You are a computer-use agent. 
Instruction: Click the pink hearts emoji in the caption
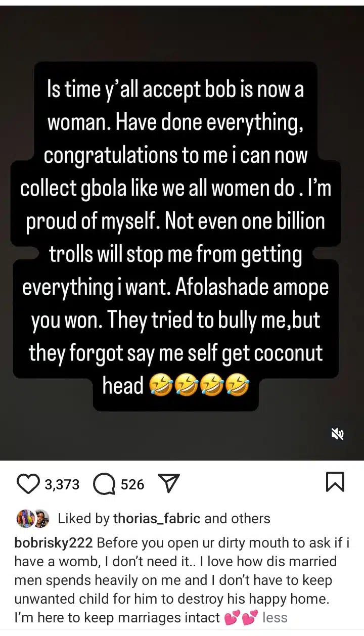[x=241, y=617]
